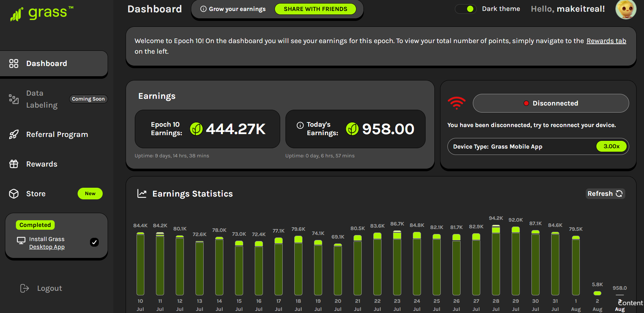The image size is (644, 313).
Task: Click the 2 Aug bar labeled 5.8K
Action: click(597, 293)
